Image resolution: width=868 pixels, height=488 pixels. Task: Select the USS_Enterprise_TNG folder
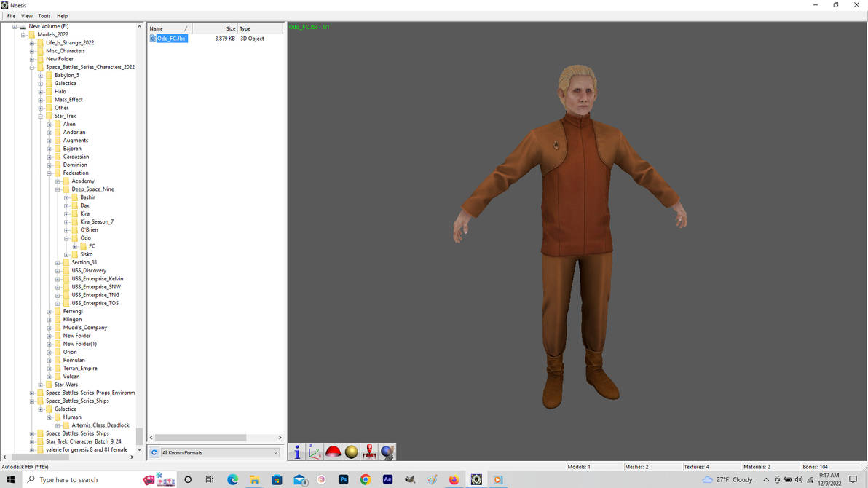click(95, 295)
